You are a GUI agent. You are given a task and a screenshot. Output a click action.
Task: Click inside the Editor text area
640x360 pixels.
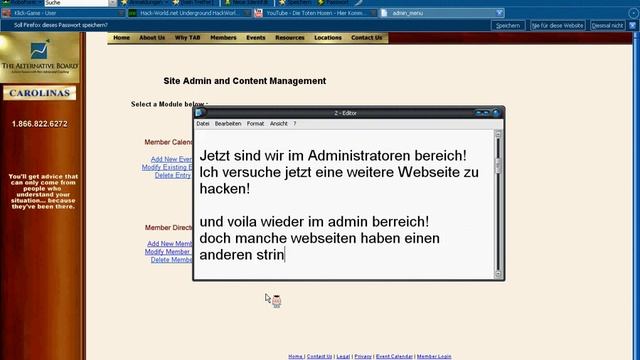344,204
